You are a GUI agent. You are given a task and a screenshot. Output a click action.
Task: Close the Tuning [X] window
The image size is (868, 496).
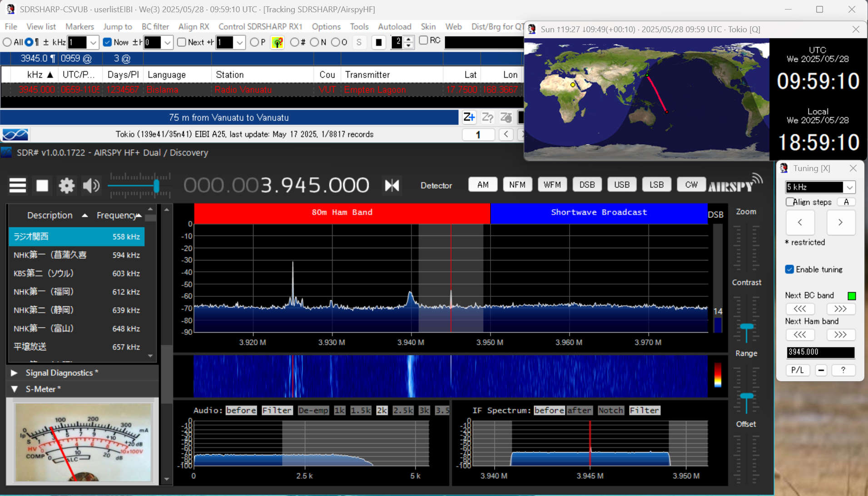pyautogui.click(x=853, y=168)
